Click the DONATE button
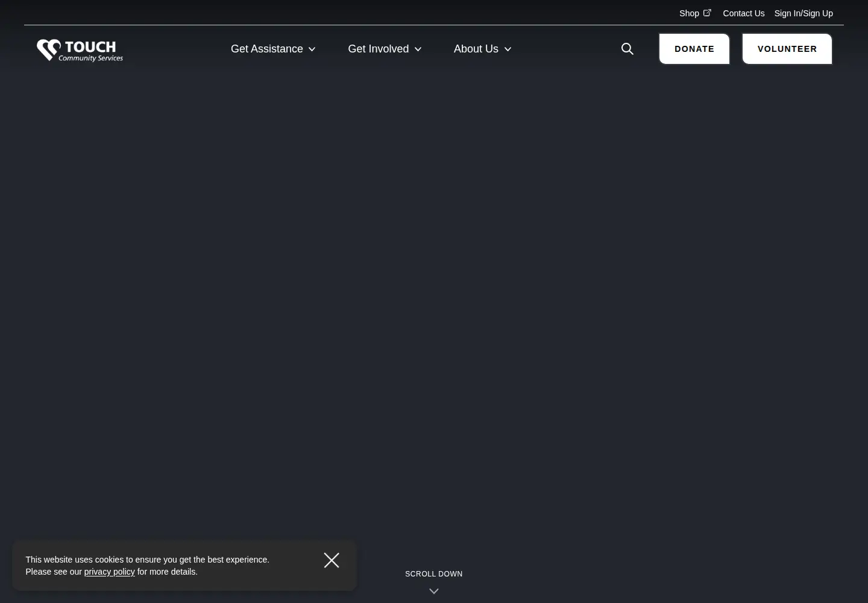The height and width of the screenshot is (603, 868). [x=694, y=49]
